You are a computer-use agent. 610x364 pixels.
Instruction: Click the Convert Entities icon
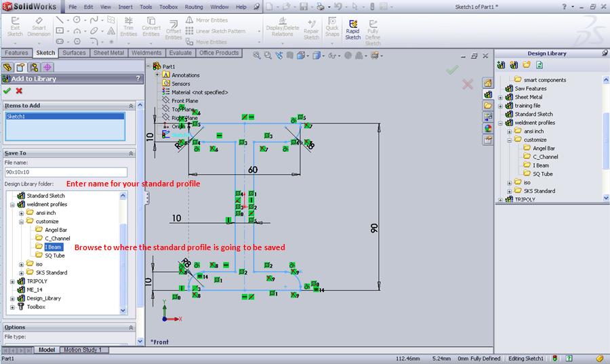click(151, 26)
